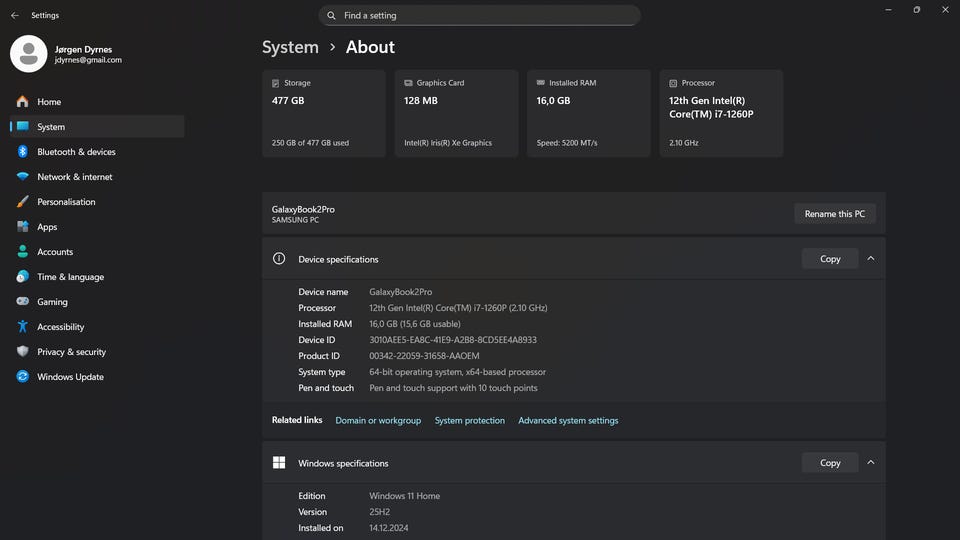The width and height of the screenshot is (960, 540).
Task: Copy the Device specifications
Action: coord(830,259)
